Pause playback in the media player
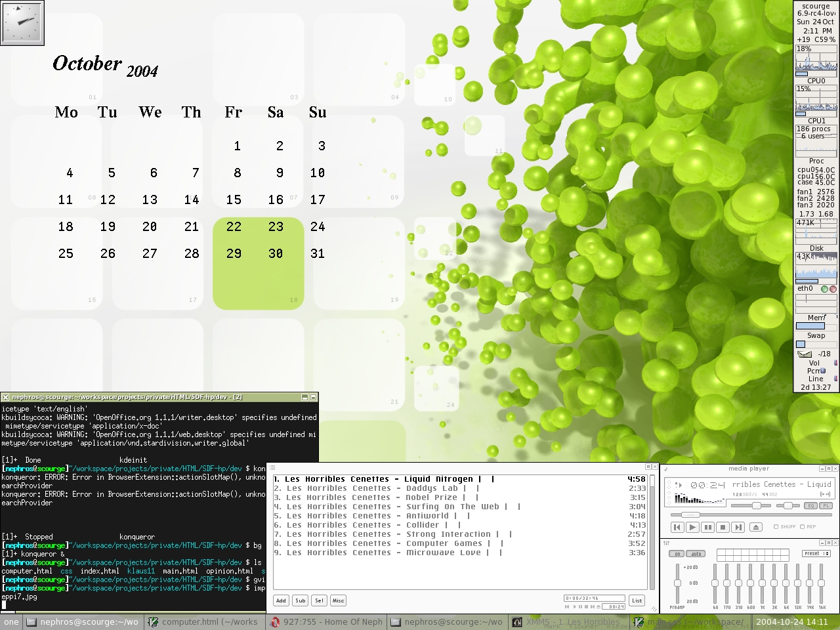Screen dimensions: 840x630 point(707,527)
